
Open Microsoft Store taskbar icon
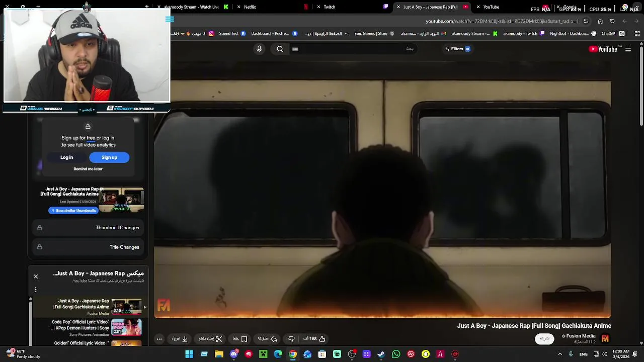pos(322,354)
